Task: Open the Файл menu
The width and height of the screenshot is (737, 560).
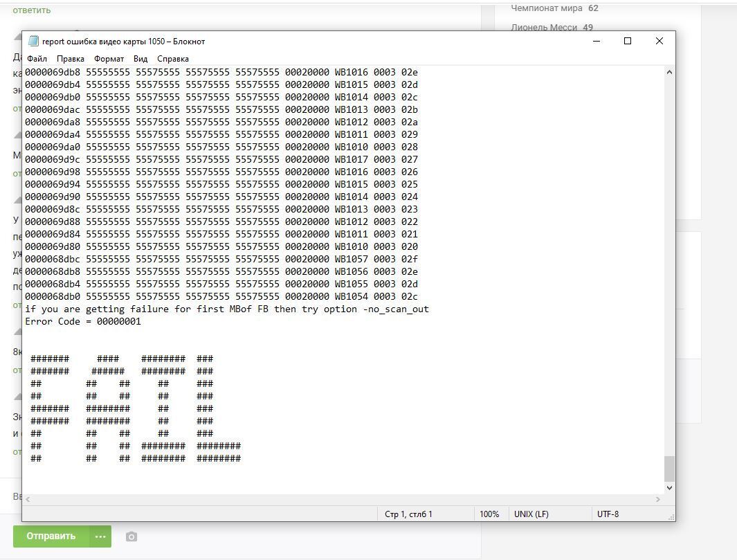Action: click(37, 59)
